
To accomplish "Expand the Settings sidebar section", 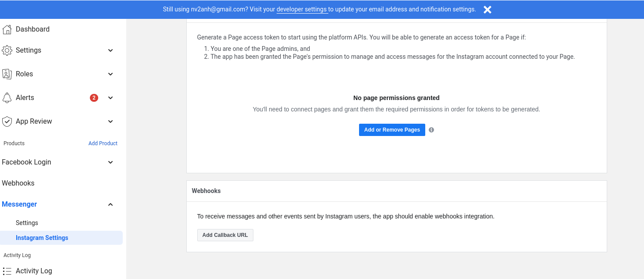I will pos(110,50).
